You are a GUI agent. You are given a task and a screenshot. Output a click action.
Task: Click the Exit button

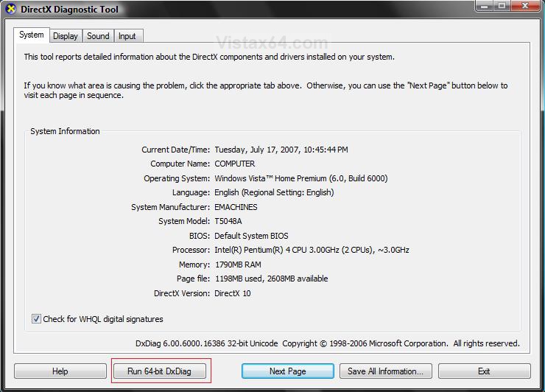pos(484,371)
